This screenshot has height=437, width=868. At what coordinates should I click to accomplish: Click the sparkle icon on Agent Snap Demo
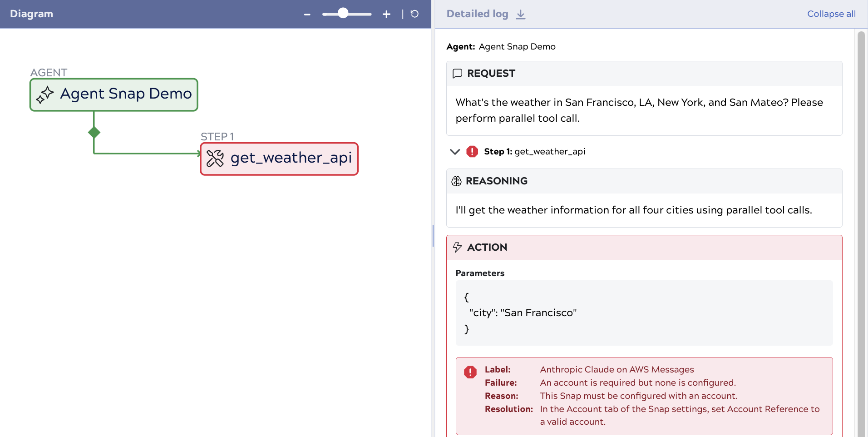coord(45,94)
